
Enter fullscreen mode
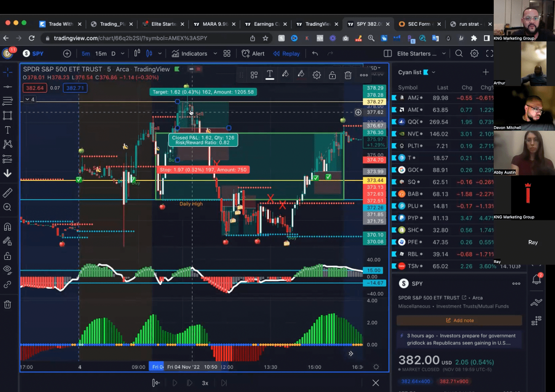[489, 54]
